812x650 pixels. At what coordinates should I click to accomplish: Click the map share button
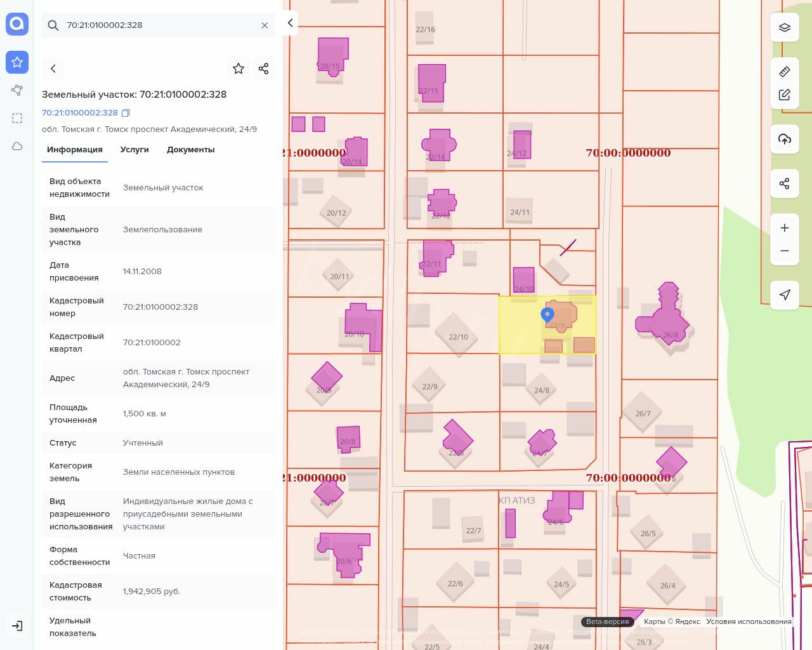tap(785, 183)
